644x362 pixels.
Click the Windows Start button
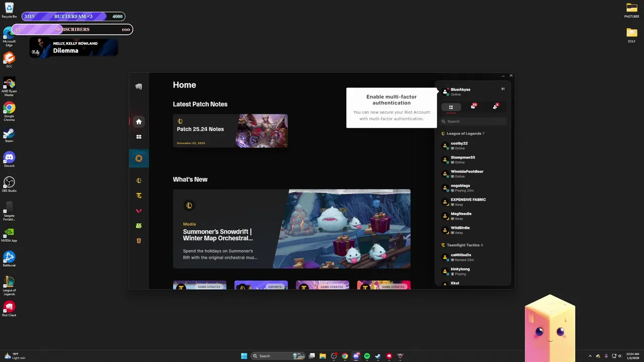coord(244,356)
